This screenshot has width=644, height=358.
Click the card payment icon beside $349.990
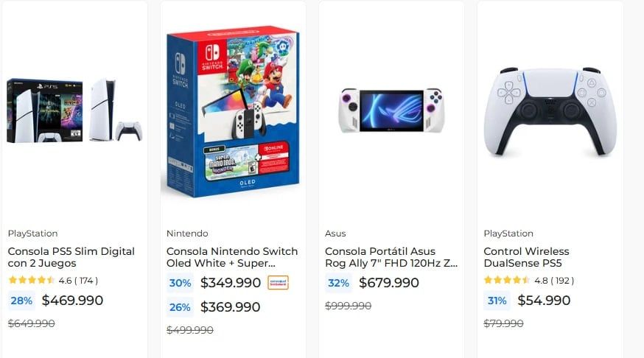point(278,283)
